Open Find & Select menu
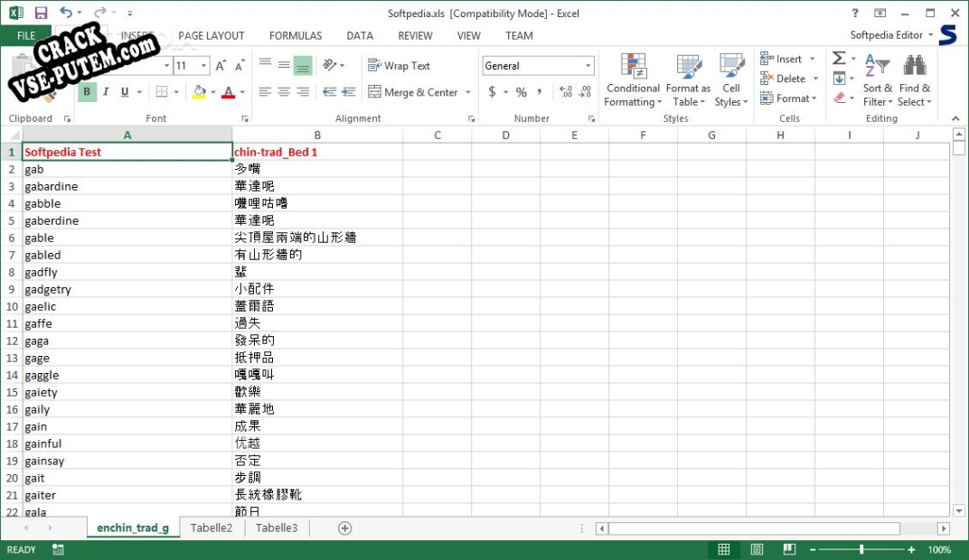Screen dimensions: 969x560 pyautogui.click(x=915, y=80)
